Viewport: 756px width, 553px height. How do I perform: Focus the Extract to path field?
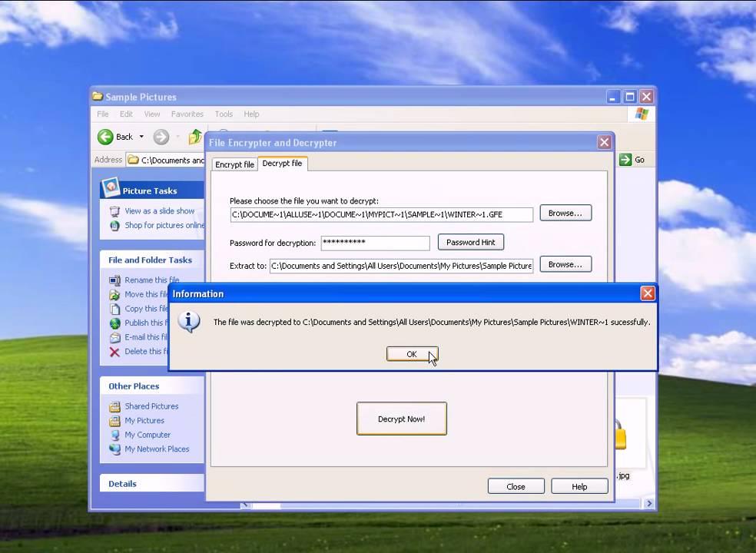(401, 266)
